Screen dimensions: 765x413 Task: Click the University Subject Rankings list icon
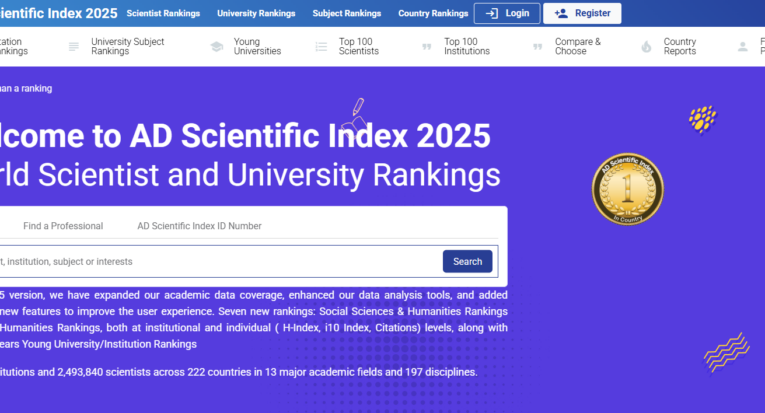click(x=74, y=47)
